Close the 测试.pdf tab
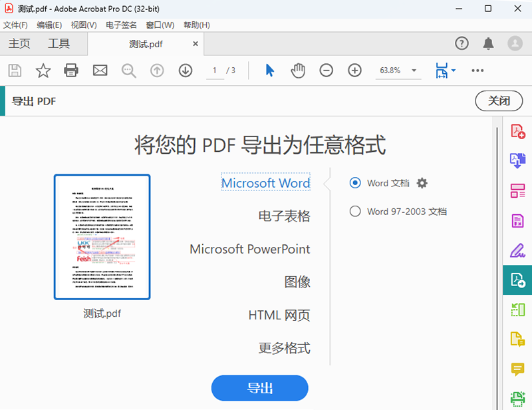Screen dimensions: 532x410 click(195, 43)
